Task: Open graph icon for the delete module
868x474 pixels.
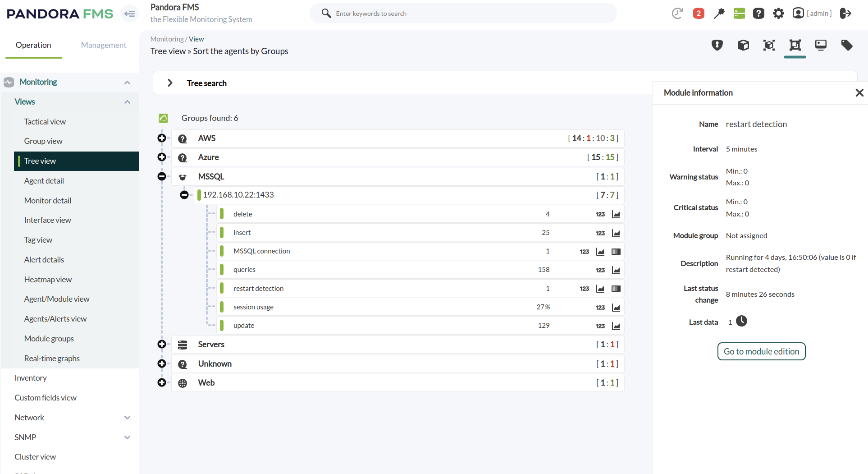Action: 616,214
